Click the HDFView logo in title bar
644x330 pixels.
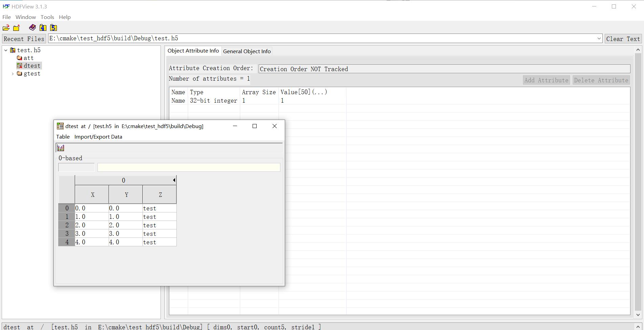[6, 6]
